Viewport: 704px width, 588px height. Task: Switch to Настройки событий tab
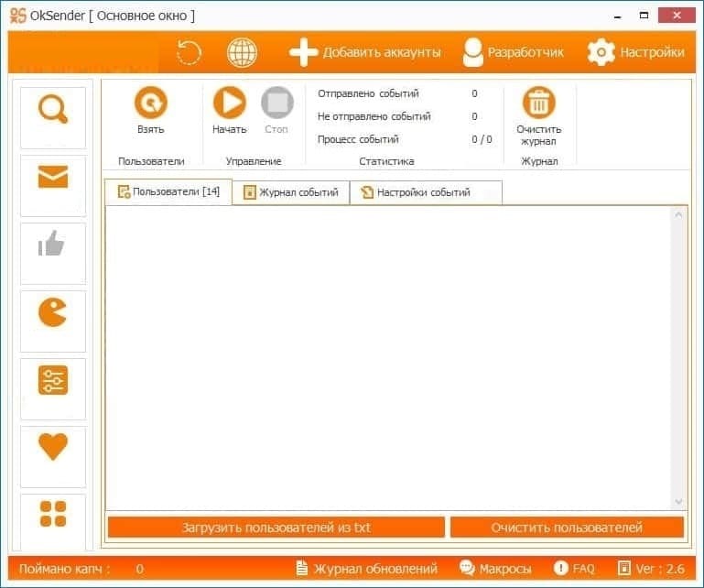pyautogui.click(x=426, y=192)
